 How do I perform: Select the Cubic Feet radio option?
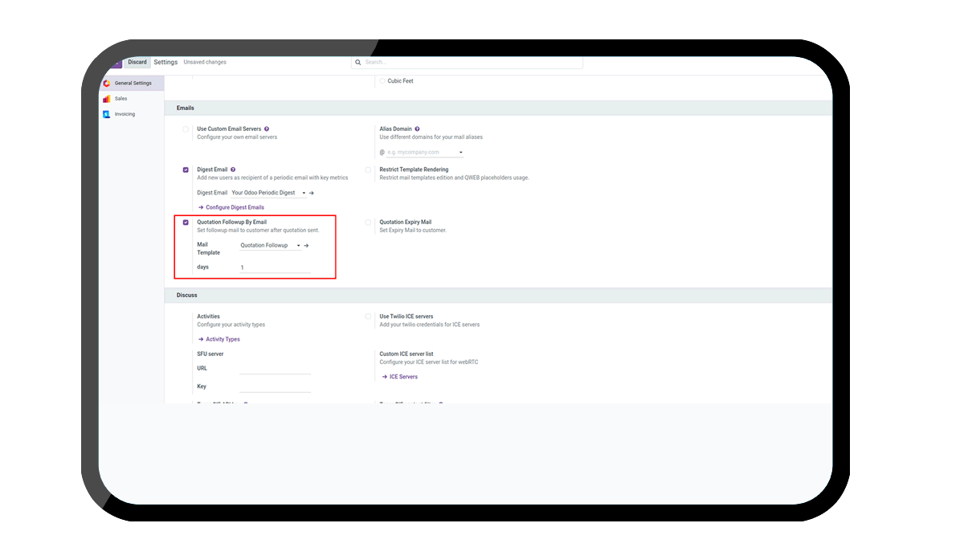point(382,81)
